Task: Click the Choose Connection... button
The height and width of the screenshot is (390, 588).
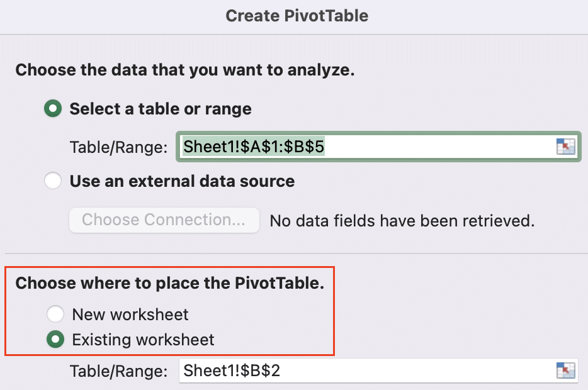Action: [x=164, y=220]
